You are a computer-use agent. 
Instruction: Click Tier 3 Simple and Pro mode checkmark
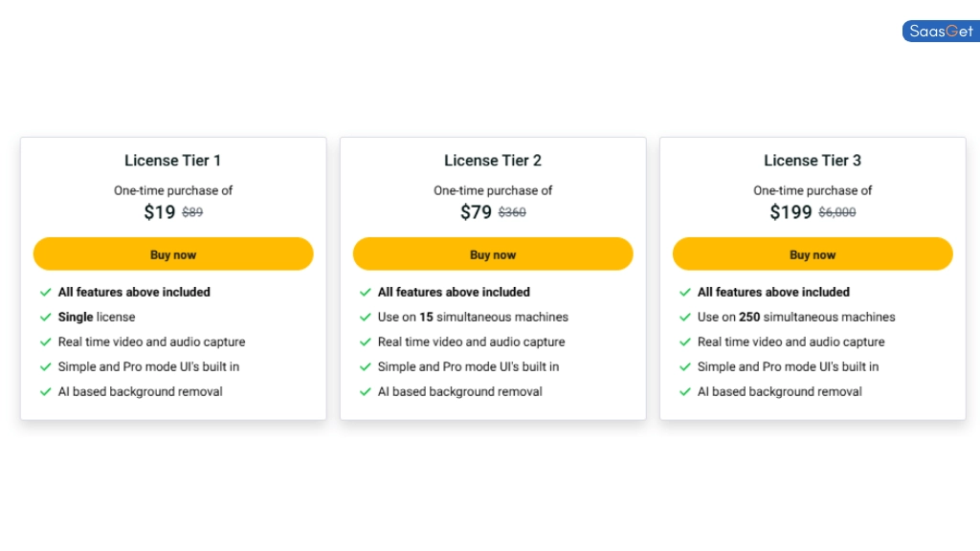tap(684, 367)
